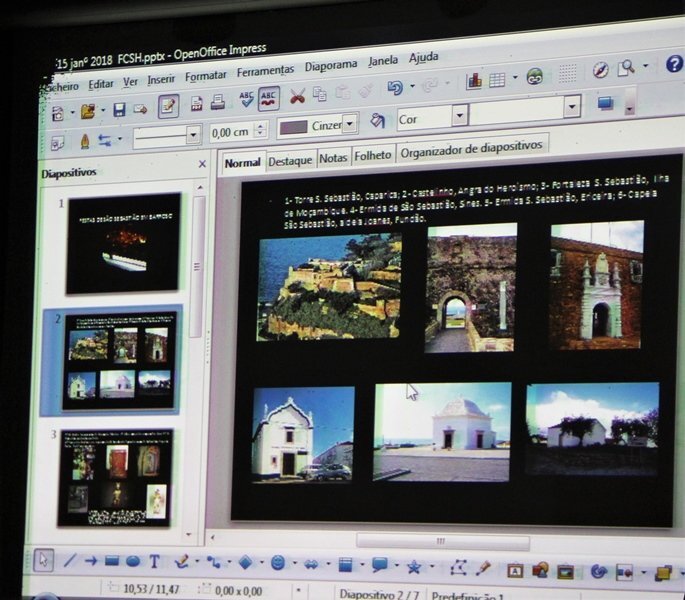Select slide 3 thumbnail in Diapositivos panel
Viewport: 685px width, 600px height.
115,477
